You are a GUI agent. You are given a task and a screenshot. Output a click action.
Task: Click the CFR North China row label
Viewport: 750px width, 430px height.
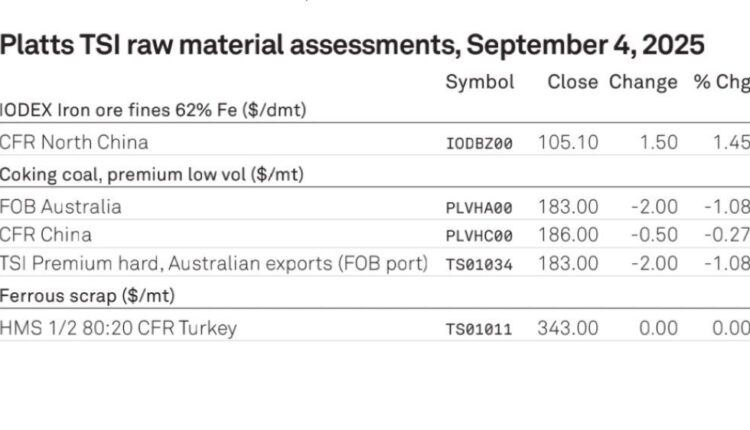74,143
